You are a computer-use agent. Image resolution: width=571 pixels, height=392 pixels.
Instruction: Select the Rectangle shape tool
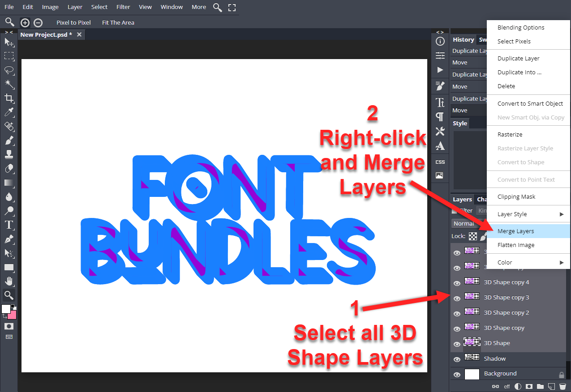pyautogui.click(x=9, y=267)
